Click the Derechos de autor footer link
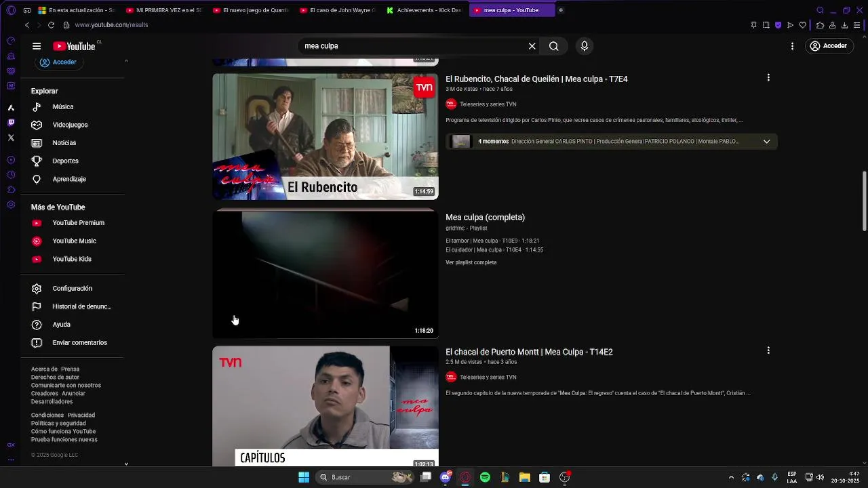 click(x=55, y=378)
